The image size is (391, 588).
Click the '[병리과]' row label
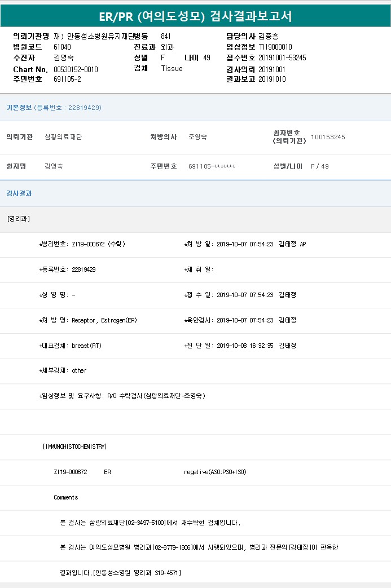(19, 219)
